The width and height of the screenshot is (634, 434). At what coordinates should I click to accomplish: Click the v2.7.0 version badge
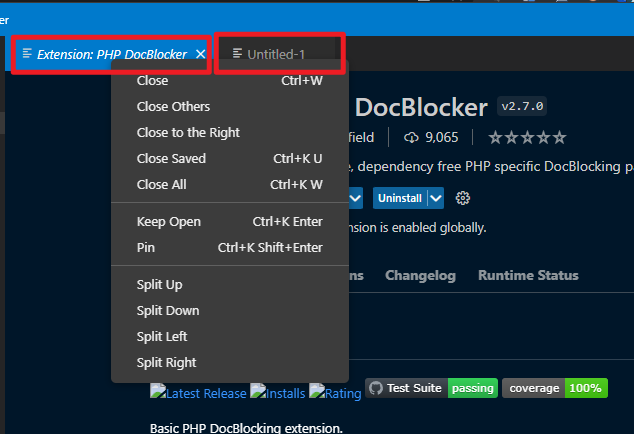click(x=522, y=106)
